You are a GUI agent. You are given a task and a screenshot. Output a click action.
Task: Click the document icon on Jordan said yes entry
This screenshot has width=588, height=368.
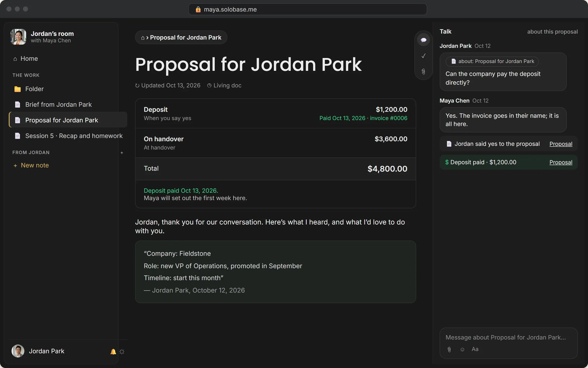449,144
